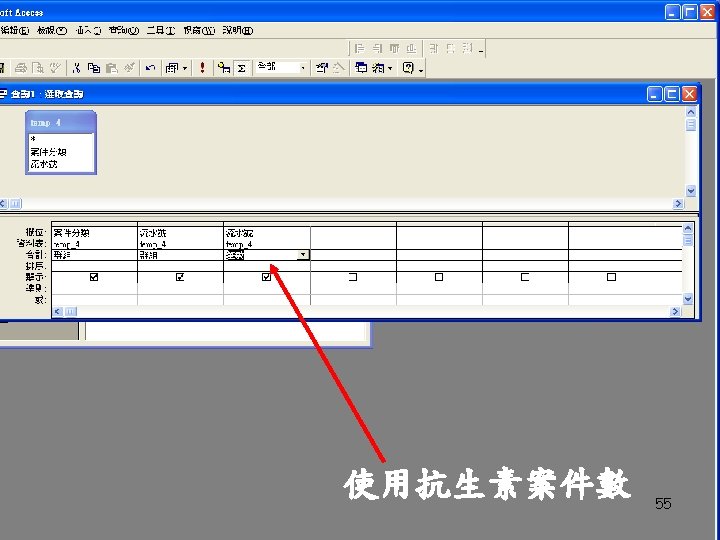The width and height of the screenshot is (720, 540).
Task: Open the 查詢 (Query) menu
Action: point(124,30)
